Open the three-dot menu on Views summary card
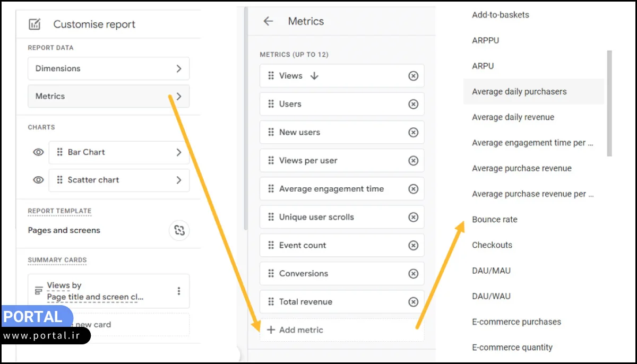 [x=179, y=291]
